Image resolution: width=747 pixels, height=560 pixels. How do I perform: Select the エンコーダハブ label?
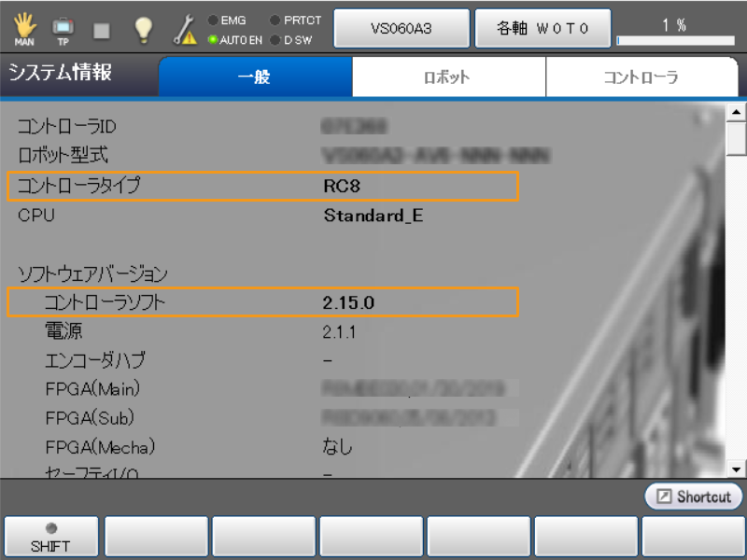point(95,360)
